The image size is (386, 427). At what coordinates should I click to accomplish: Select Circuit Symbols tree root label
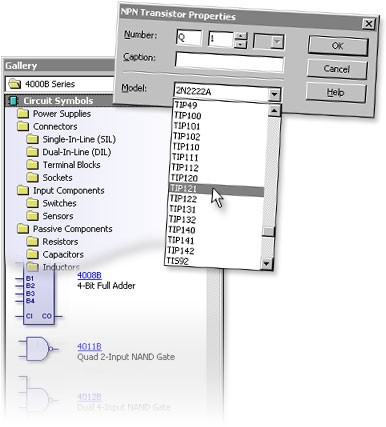coord(58,101)
